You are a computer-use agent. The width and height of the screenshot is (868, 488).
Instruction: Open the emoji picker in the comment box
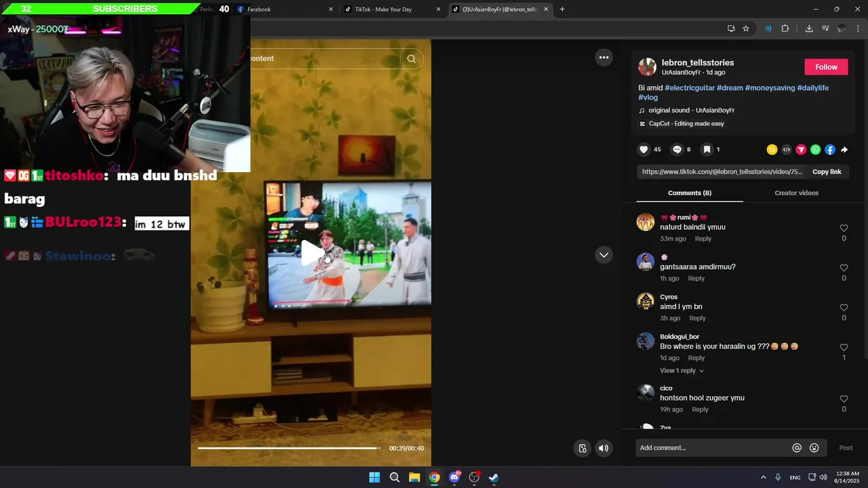click(814, 448)
